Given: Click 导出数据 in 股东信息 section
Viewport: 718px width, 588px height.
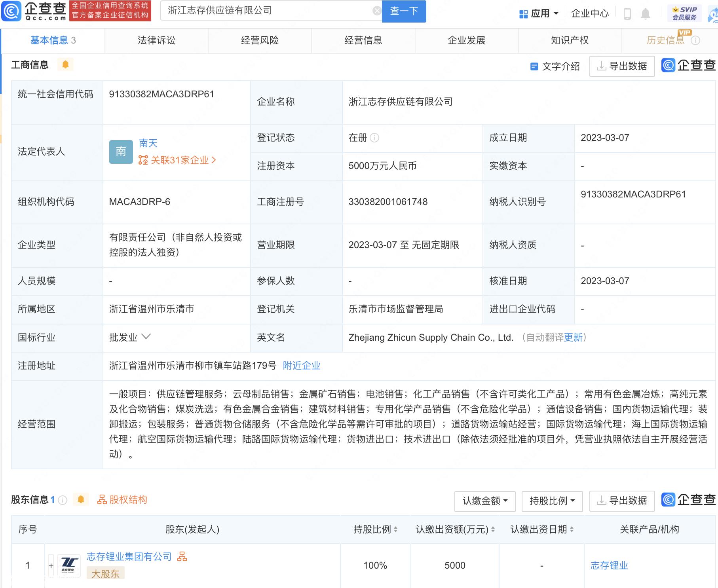Looking at the screenshot, I should click(622, 501).
